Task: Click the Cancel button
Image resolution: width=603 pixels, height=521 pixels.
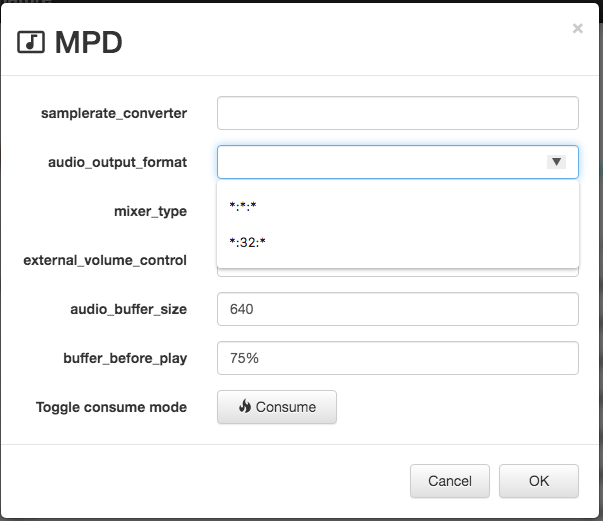Action: (x=450, y=481)
